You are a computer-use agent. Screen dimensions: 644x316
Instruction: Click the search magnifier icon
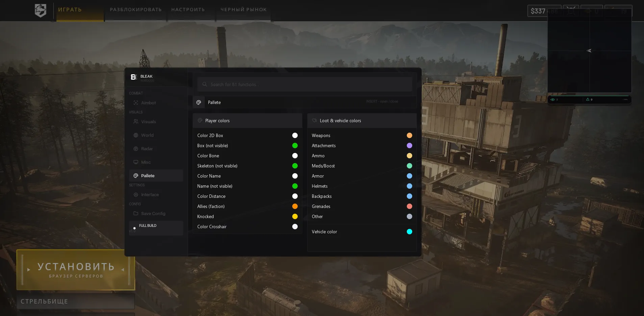[204, 84]
